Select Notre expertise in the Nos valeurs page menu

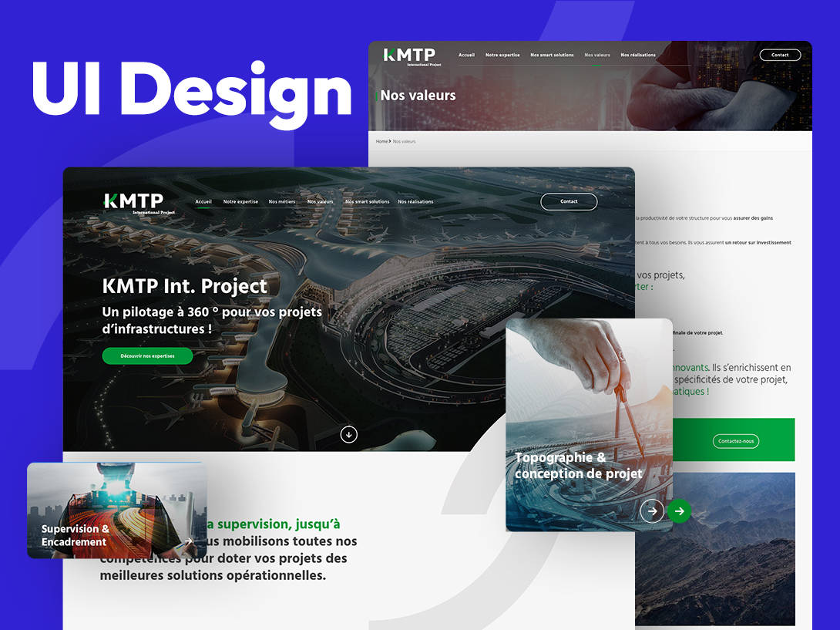tap(502, 55)
